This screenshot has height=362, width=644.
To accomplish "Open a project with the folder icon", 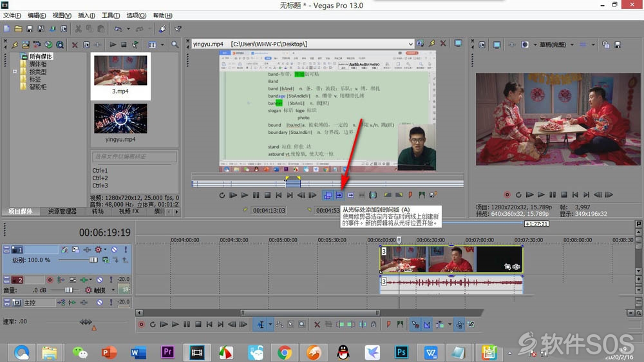I will pyautogui.click(x=18, y=29).
